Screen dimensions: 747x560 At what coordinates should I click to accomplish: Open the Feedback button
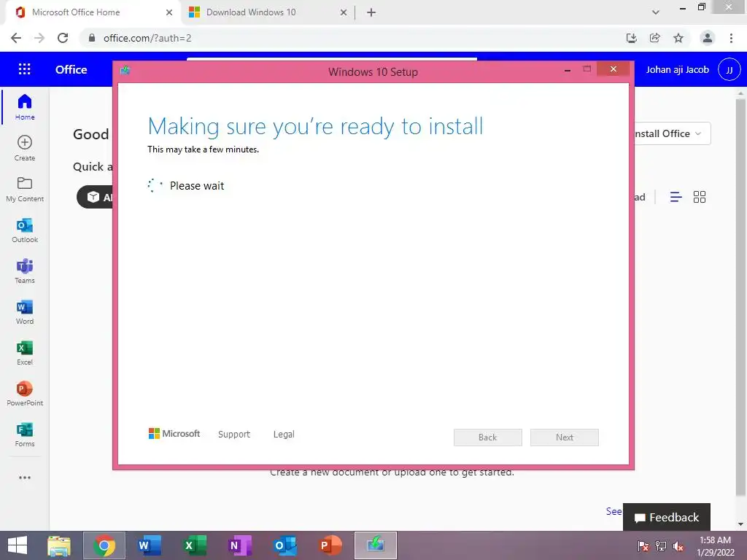[x=667, y=517]
